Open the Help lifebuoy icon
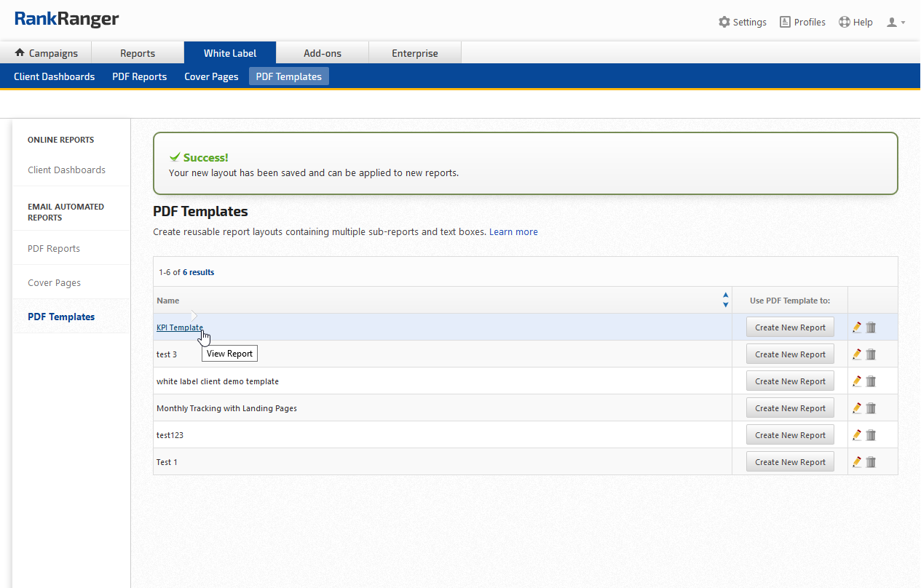The height and width of the screenshot is (588, 921). 845,22
